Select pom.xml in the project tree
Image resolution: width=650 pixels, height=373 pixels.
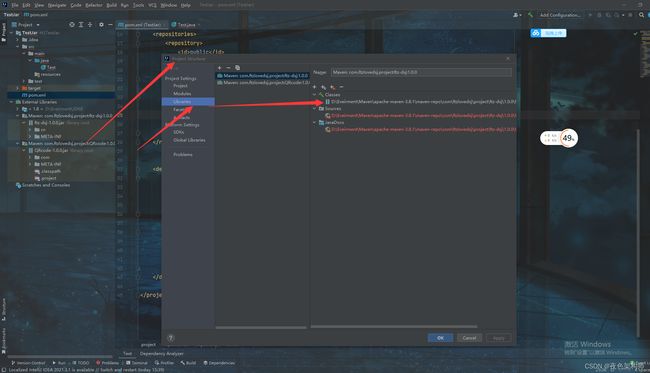tap(61, 95)
